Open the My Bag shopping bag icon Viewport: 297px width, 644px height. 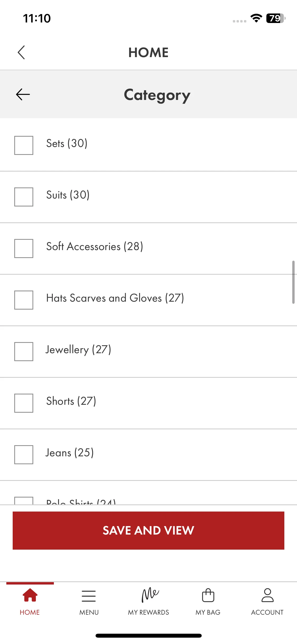pyautogui.click(x=208, y=595)
